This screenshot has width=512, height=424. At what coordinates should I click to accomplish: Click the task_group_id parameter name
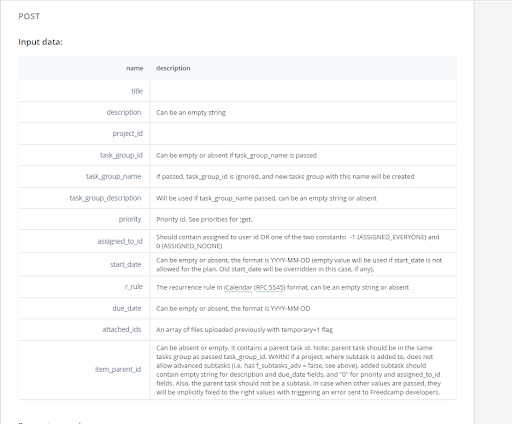click(x=121, y=155)
